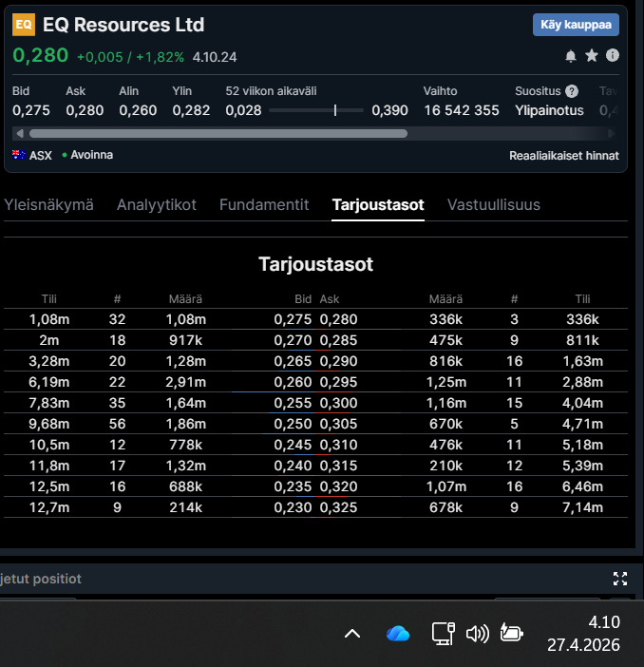Click bid price 0,275 in order book
The height and width of the screenshot is (667, 644).
point(293,319)
